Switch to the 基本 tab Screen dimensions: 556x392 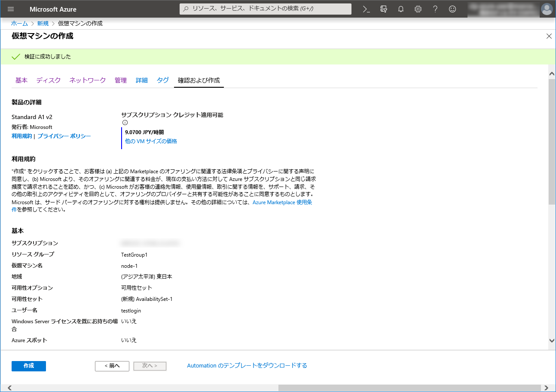21,80
